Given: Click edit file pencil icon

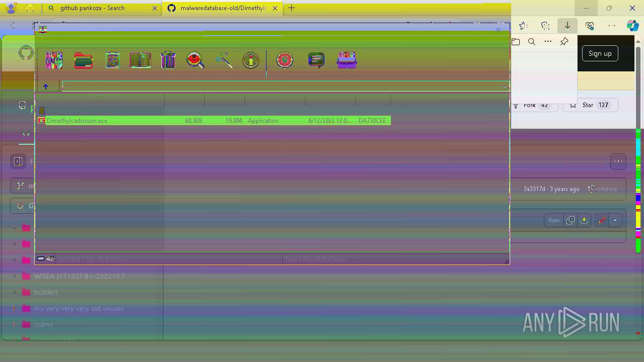Looking at the screenshot, I should [x=602, y=220].
